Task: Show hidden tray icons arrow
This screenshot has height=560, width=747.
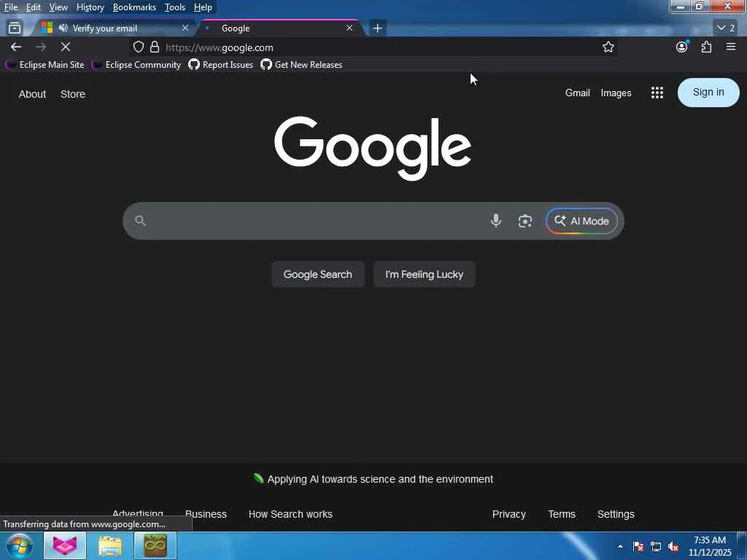Action: pos(620,546)
